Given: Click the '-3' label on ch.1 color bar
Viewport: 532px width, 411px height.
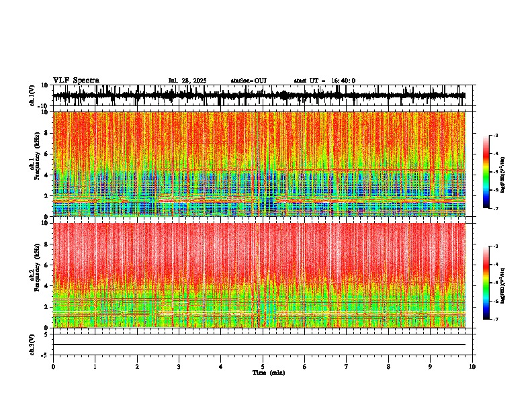Looking at the screenshot, I should point(496,136).
